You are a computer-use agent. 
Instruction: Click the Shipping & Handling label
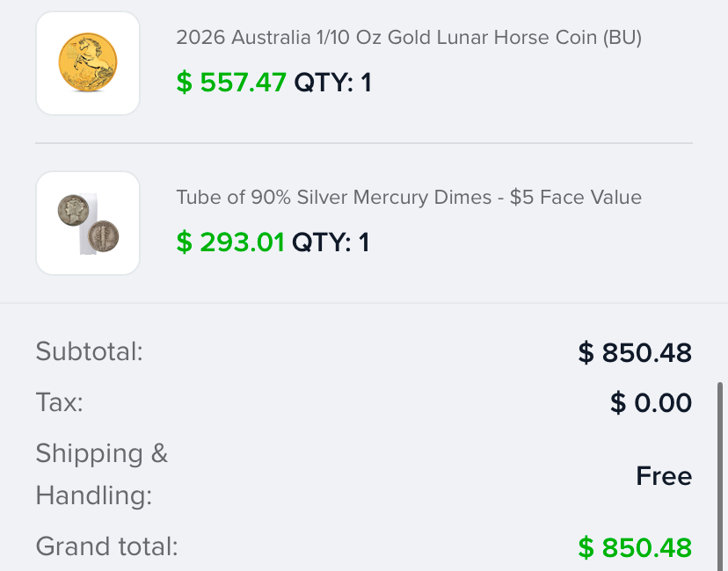pyautogui.click(x=101, y=474)
